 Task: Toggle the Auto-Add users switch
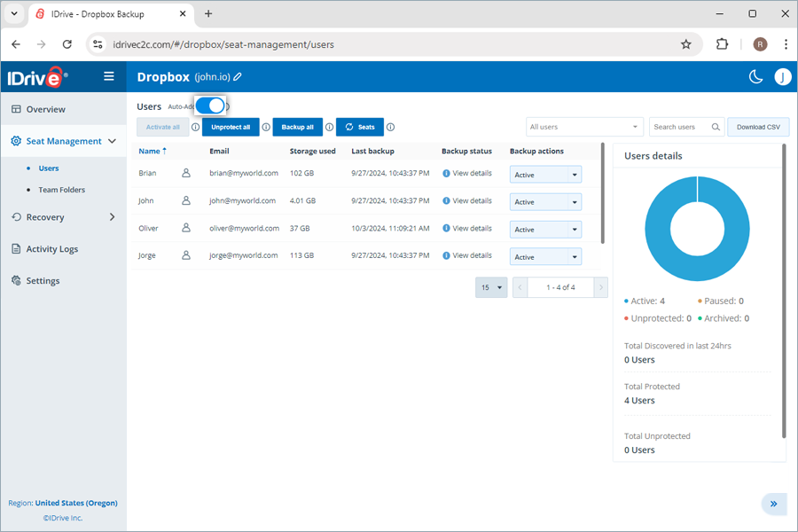tap(210, 106)
